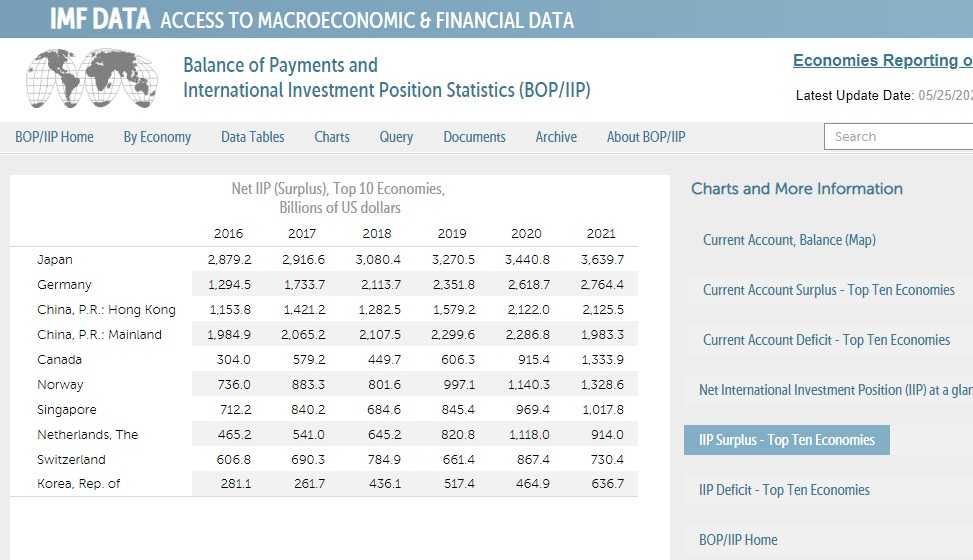Select IIP Surplus - Top Ten Economies
Image resolution: width=973 pixels, height=560 pixels.
pos(786,440)
